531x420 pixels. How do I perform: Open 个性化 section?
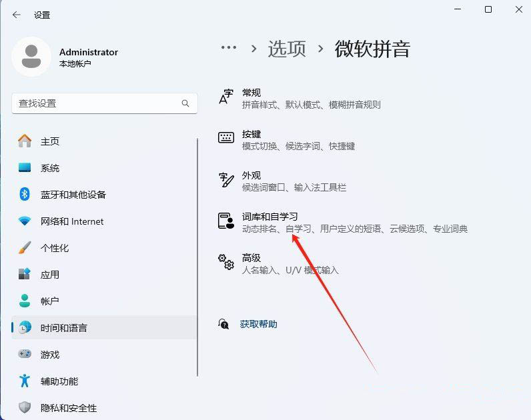pyautogui.click(x=104, y=248)
